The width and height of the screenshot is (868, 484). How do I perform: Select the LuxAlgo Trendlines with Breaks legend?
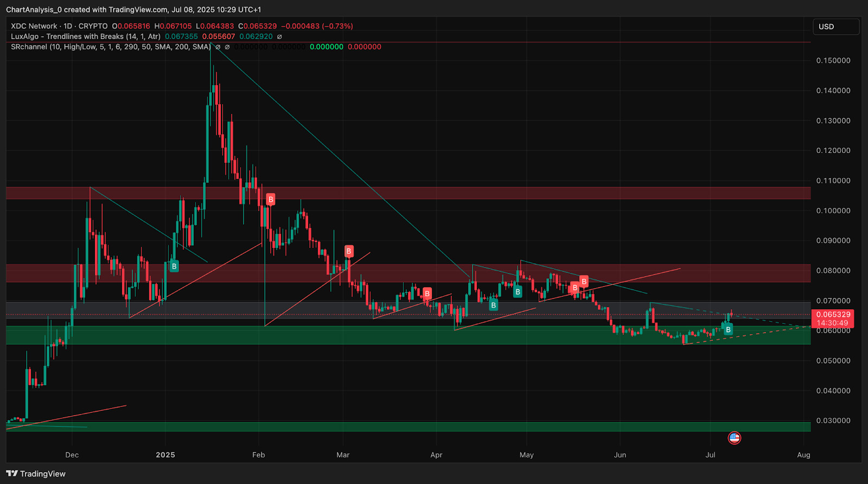tap(86, 36)
